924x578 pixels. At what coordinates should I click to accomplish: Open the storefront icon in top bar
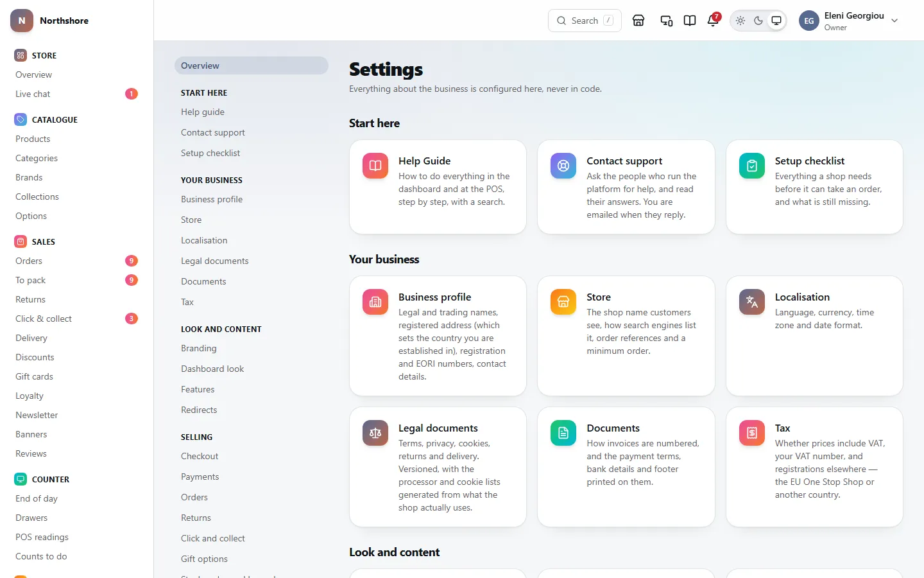tap(638, 21)
